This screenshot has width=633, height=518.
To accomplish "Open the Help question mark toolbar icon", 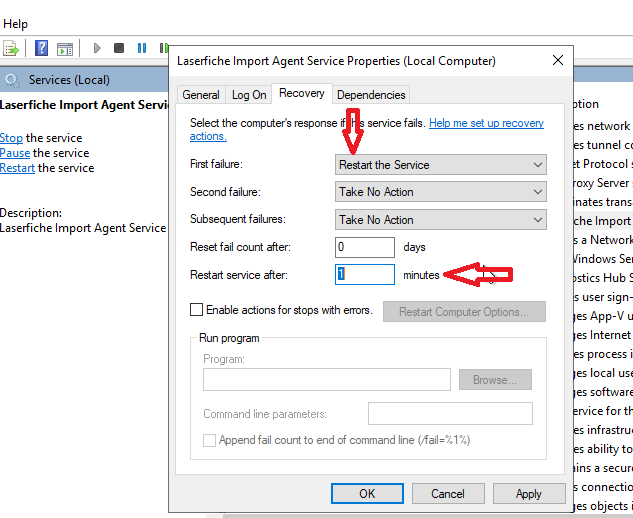I will 41,48.
